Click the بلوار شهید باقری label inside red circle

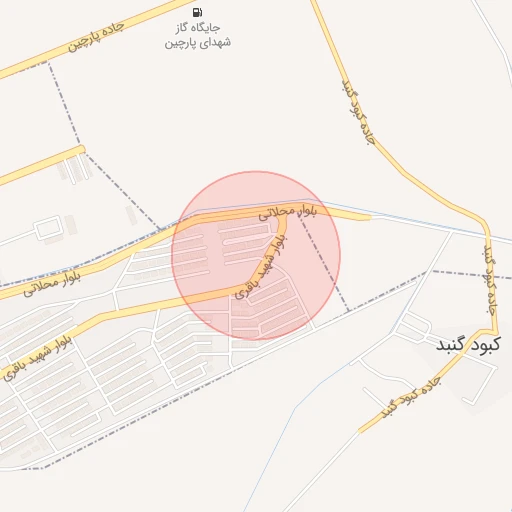coord(261,266)
